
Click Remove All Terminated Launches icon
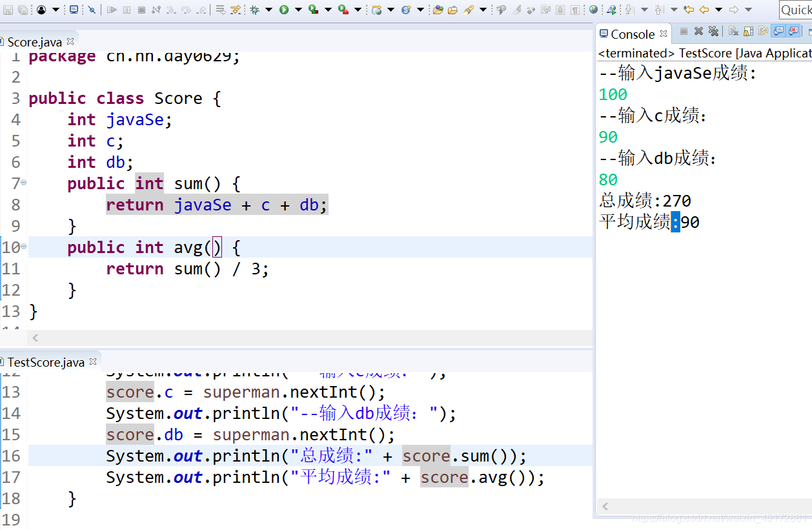pyautogui.click(x=714, y=31)
